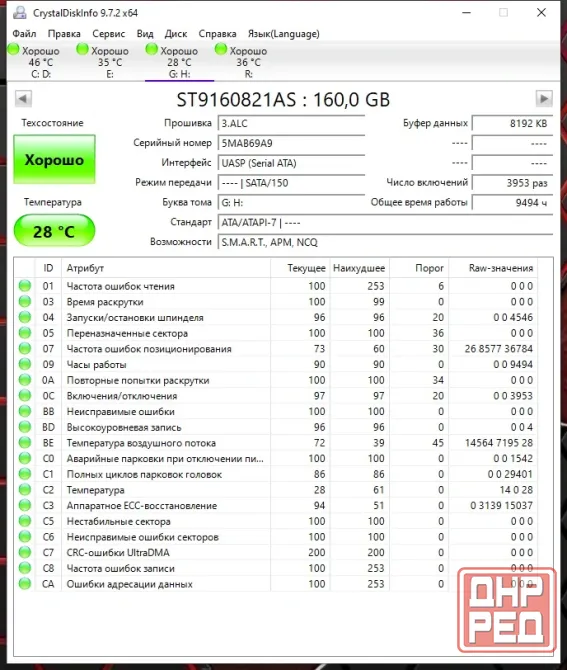Click status dot for Температура воздушного потока
This screenshot has width=567, height=670.
coord(25,442)
